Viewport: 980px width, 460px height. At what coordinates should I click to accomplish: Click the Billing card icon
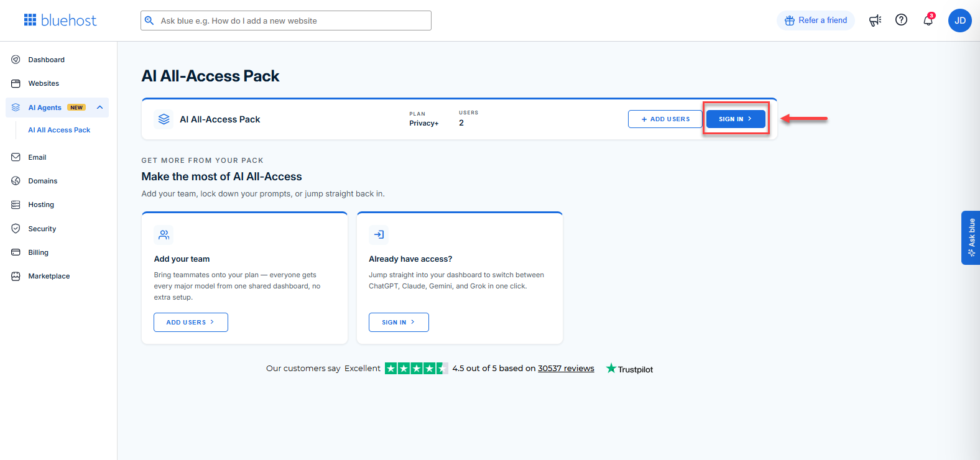(16, 252)
